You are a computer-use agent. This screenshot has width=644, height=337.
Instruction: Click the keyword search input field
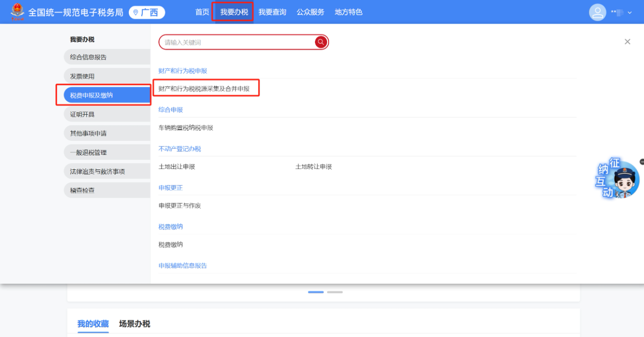pyautogui.click(x=236, y=42)
